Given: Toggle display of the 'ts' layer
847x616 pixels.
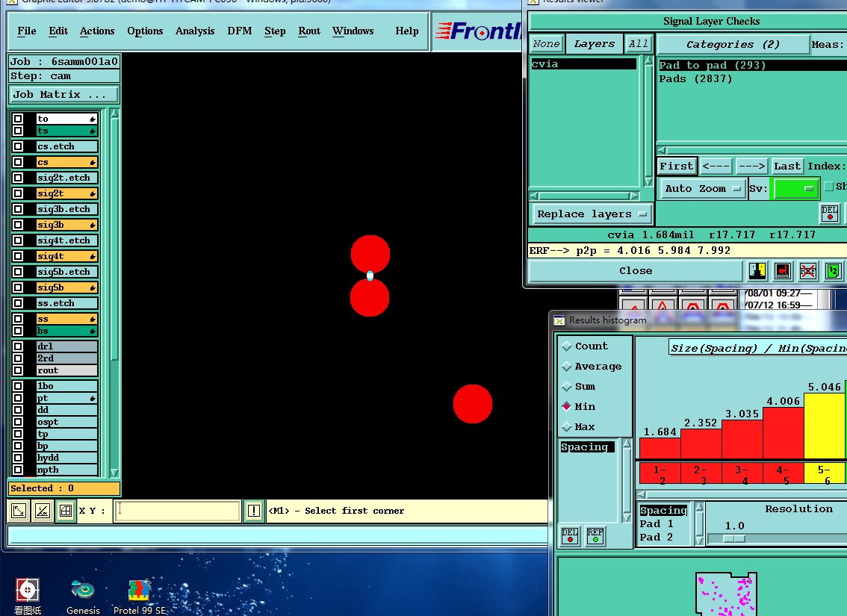Looking at the screenshot, I should 18,131.
